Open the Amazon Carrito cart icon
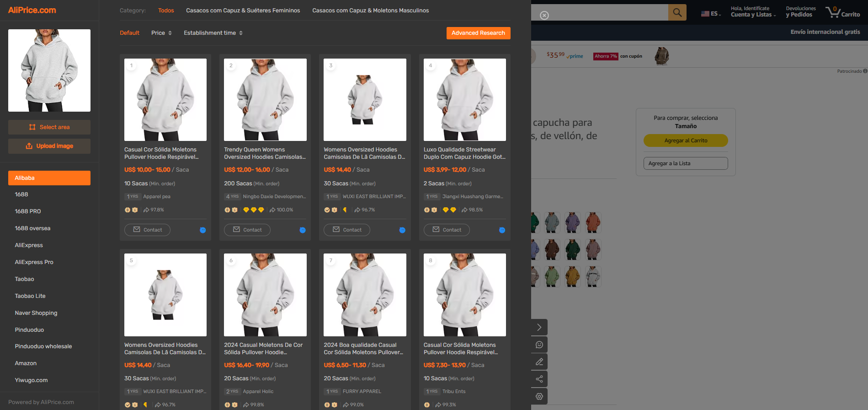The image size is (868, 410). pyautogui.click(x=843, y=12)
